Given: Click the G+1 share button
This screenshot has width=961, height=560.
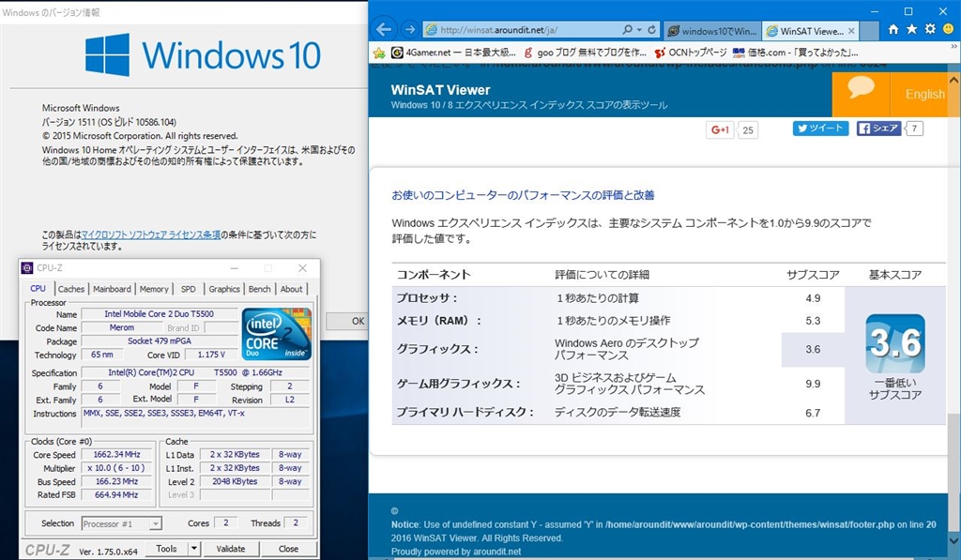Looking at the screenshot, I should [720, 129].
